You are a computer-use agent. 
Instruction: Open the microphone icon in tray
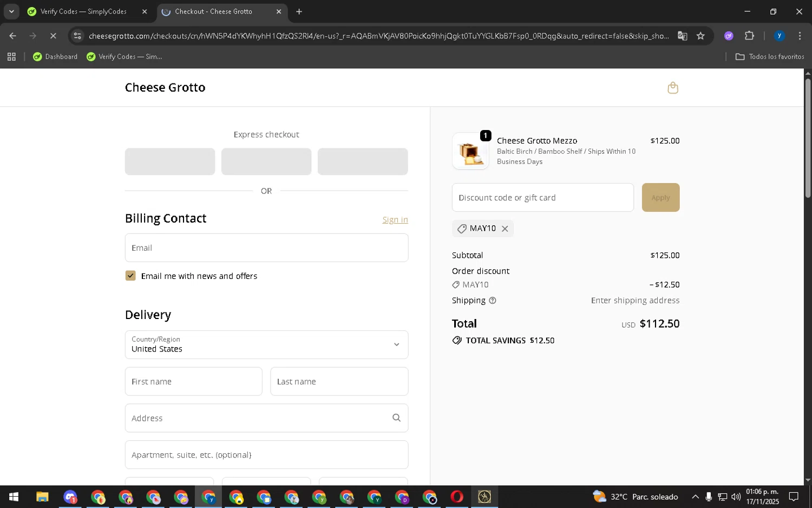[x=709, y=497]
